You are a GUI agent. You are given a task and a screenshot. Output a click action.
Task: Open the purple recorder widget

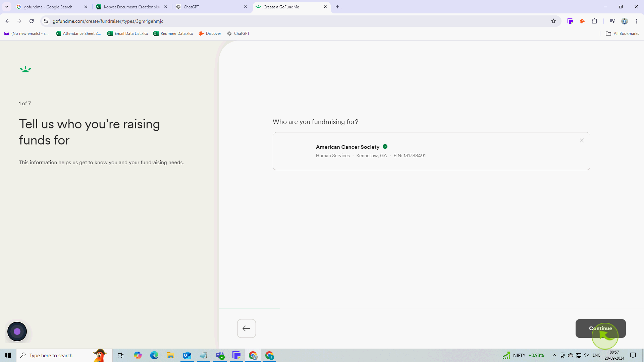[17, 331]
